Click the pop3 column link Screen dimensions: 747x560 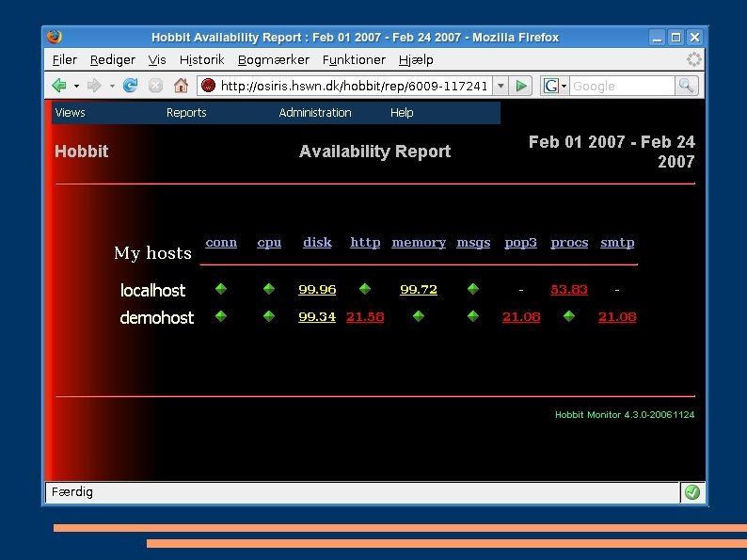[520, 243]
